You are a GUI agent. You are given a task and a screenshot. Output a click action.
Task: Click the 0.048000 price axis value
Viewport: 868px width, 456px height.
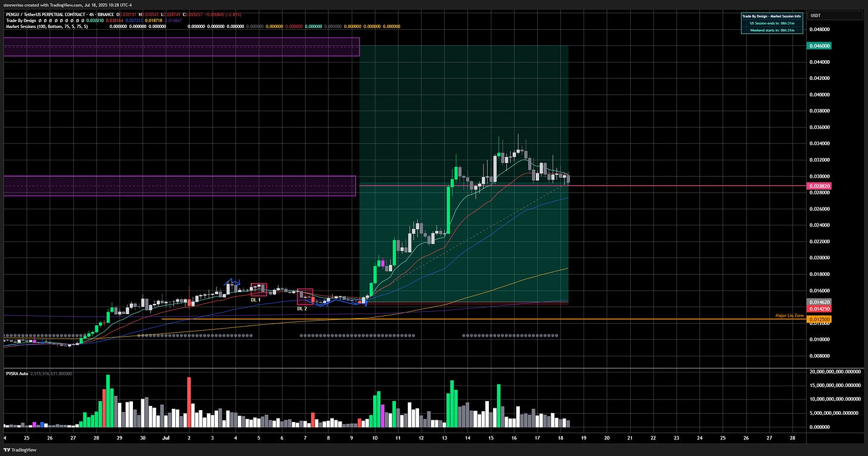pyautogui.click(x=820, y=29)
